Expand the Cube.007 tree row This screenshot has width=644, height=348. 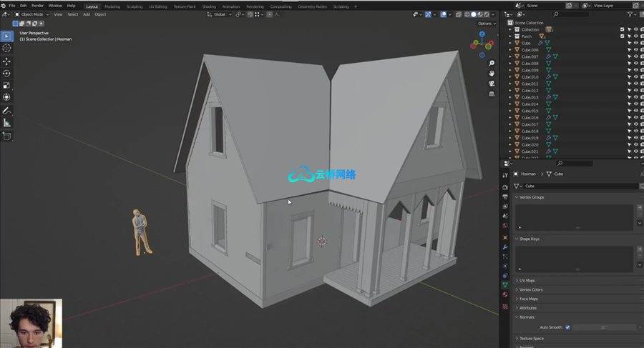(510, 56)
